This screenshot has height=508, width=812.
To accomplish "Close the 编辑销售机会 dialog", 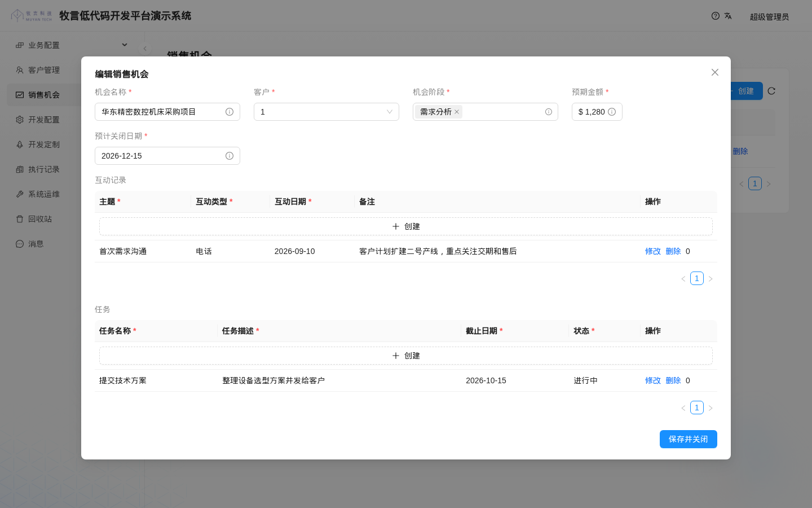I will click(x=715, y=72).
